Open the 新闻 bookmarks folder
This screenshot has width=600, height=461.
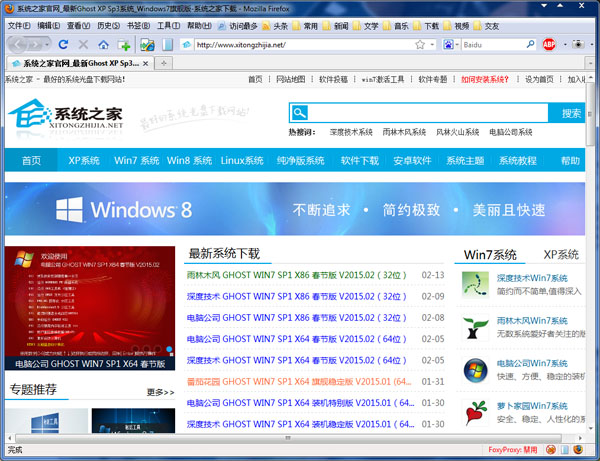click(x=336, y=26)
